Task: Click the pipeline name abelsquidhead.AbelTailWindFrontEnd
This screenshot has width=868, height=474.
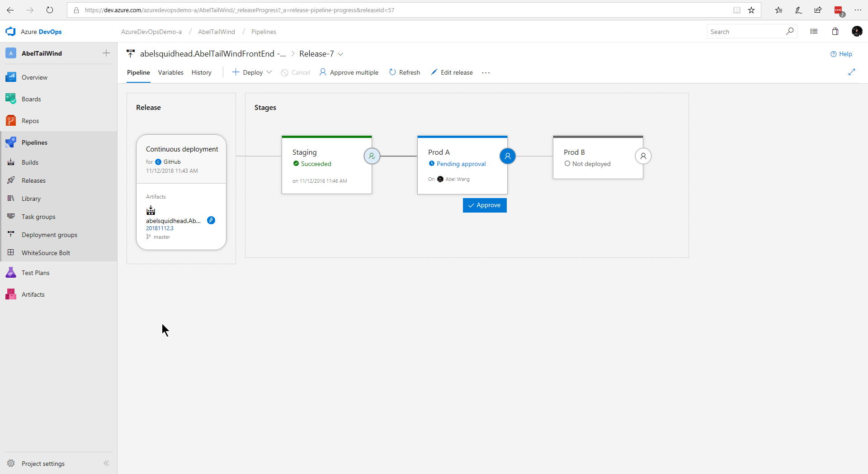Action: tap(213, 54)
